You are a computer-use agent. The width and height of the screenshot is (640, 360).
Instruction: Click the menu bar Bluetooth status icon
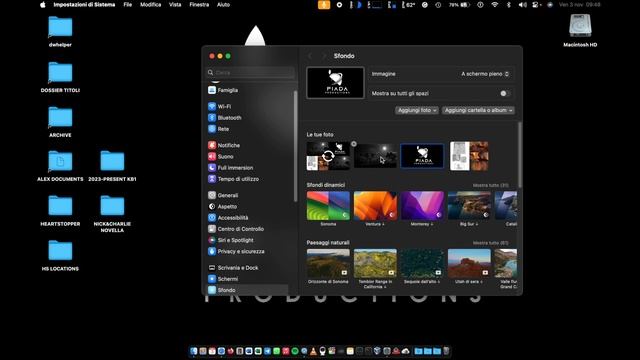[508, 5]
